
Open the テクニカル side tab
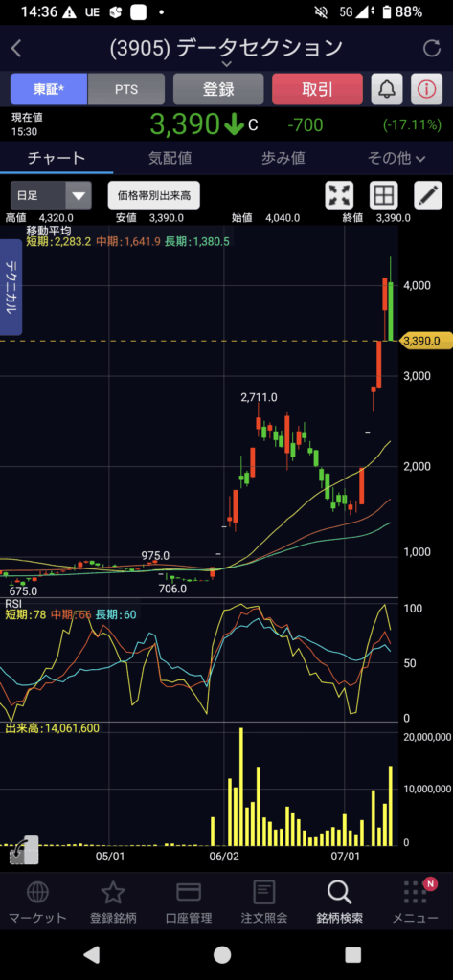pos(11,287)
